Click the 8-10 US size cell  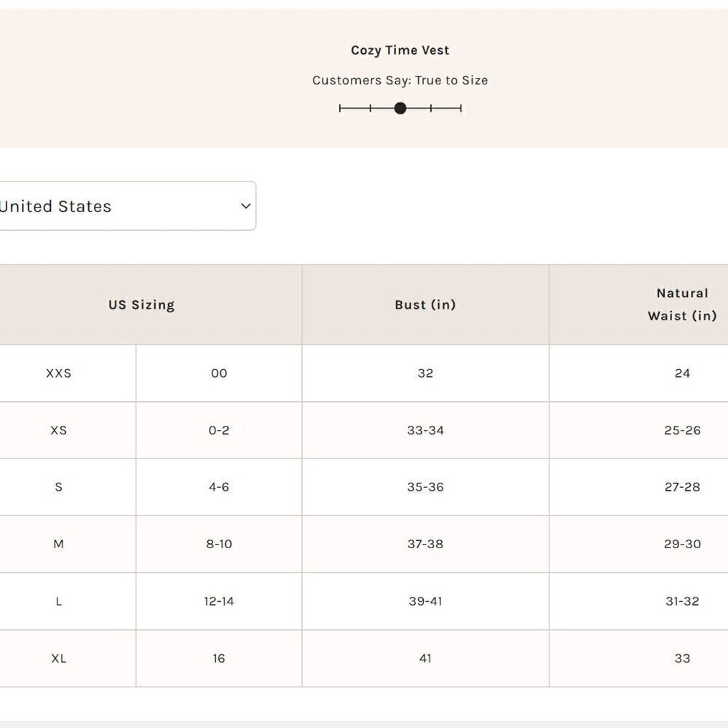coord(219,544)
